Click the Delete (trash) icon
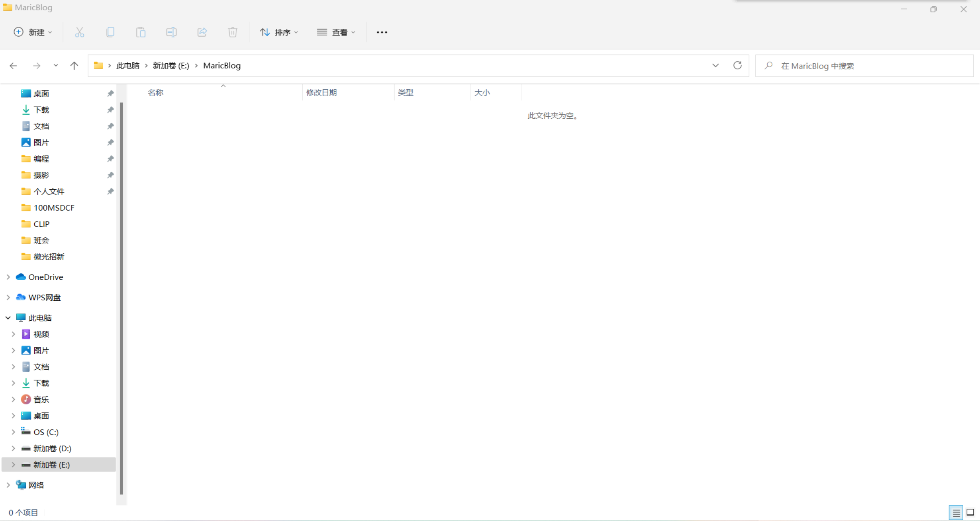The width and height of the screenshot is (980, 521). (233, 32)
